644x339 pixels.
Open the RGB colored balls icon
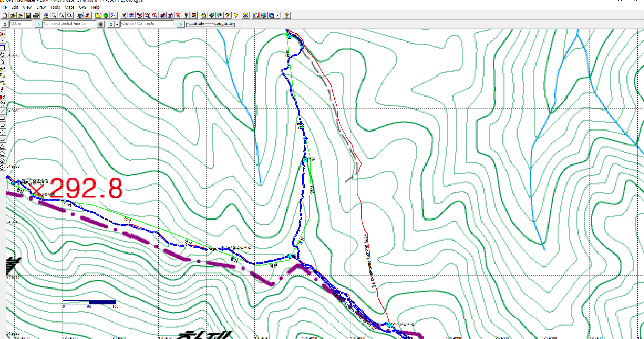pos(88,15)
